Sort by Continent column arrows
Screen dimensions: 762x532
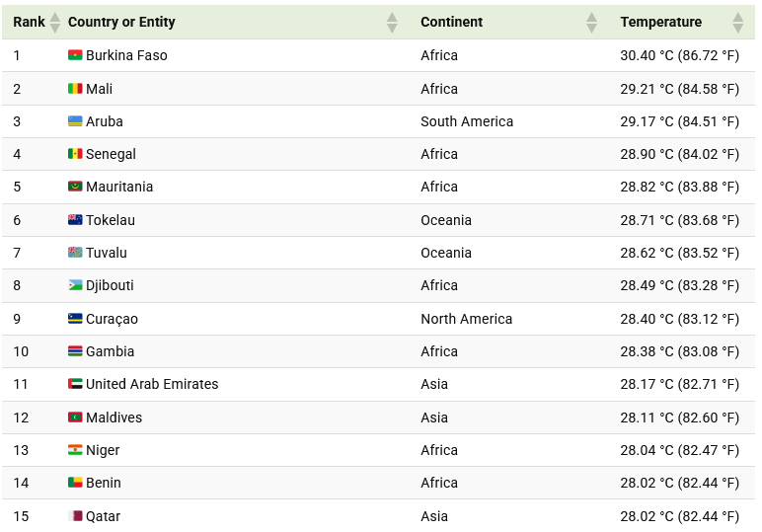pyautogui.click(x=591, y=22)
